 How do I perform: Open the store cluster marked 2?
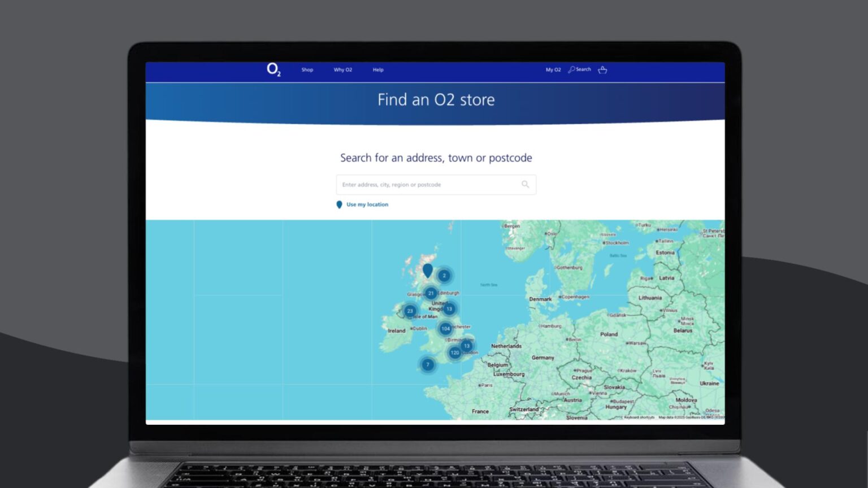(444, 276)
